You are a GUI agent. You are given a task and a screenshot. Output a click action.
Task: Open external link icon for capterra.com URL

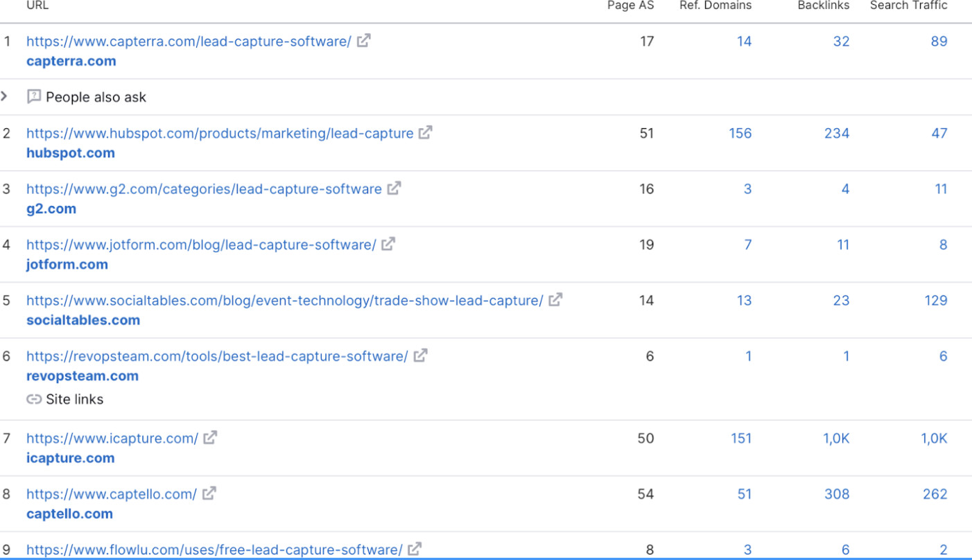[363, 41]
